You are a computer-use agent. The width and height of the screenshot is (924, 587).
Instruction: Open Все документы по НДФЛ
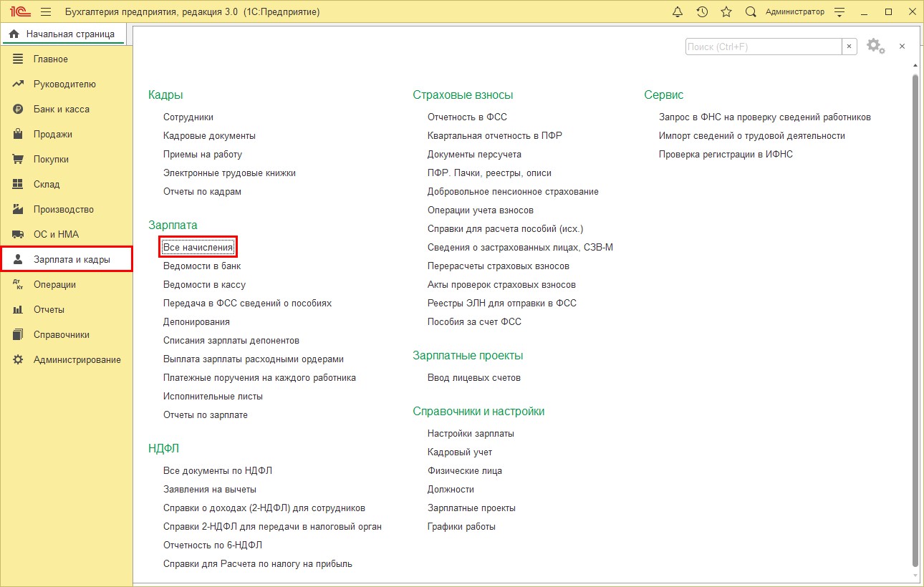pos(218,470)
